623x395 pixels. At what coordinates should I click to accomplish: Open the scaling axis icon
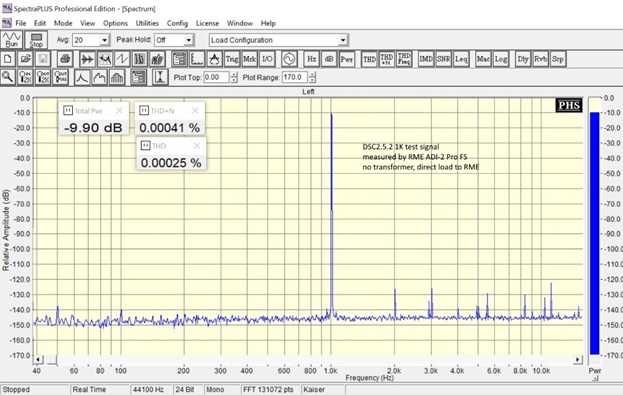point(197,59)
